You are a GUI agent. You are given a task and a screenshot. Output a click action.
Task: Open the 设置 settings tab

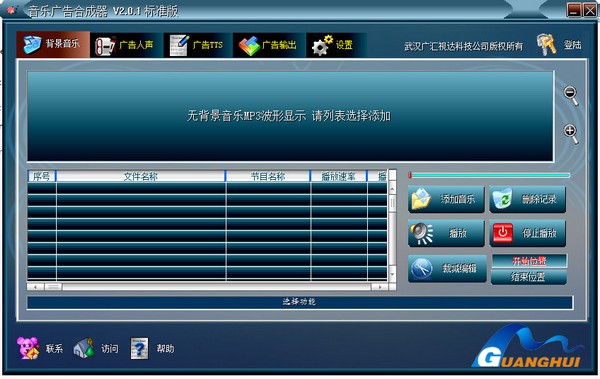coord(336,45)
